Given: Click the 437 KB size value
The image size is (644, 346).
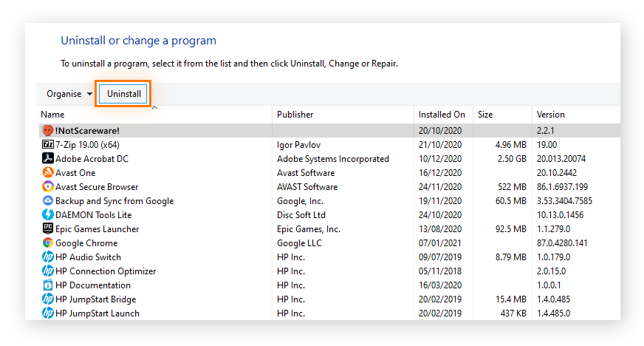Looking at the screenshot, I should tap(513, 313).
